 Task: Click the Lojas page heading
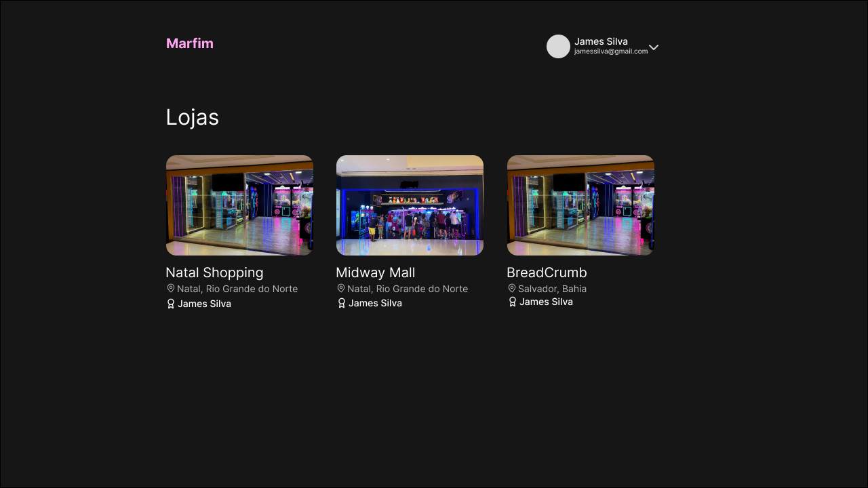coord(192,117)
